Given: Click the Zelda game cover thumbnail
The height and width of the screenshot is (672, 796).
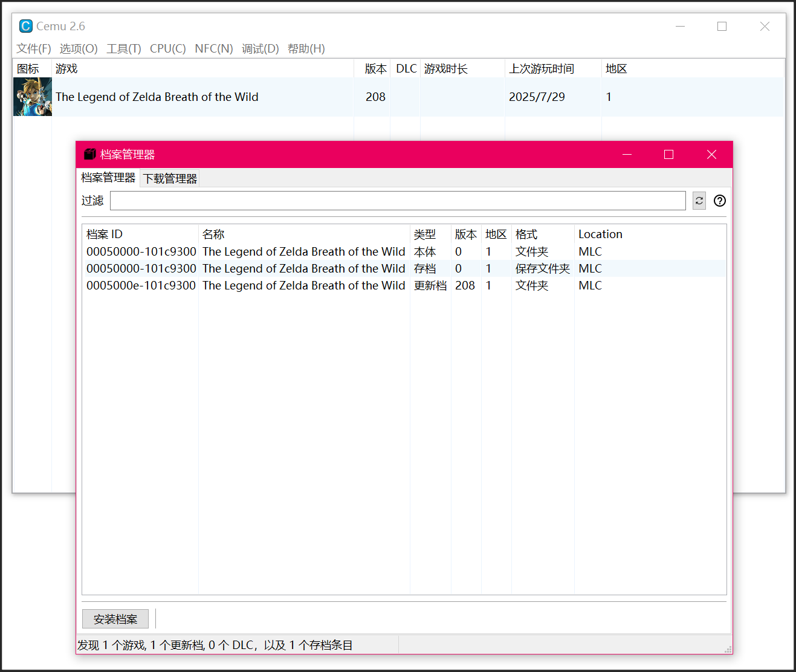Looking at the screenshot, I should tap(33, 97).
